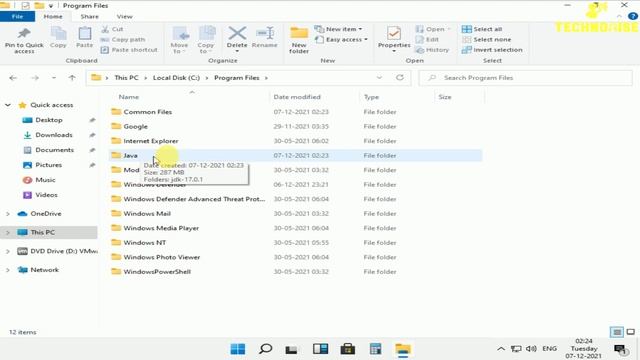Expand the This PC tree node

coord(8,232)
